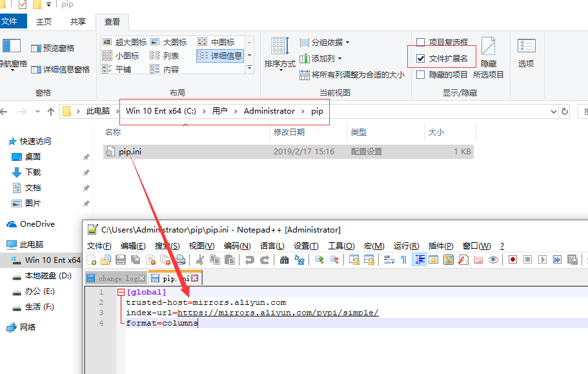Expand the layout gallery more arrow
This screenshot has width=588, height=374.
point(249,68)
